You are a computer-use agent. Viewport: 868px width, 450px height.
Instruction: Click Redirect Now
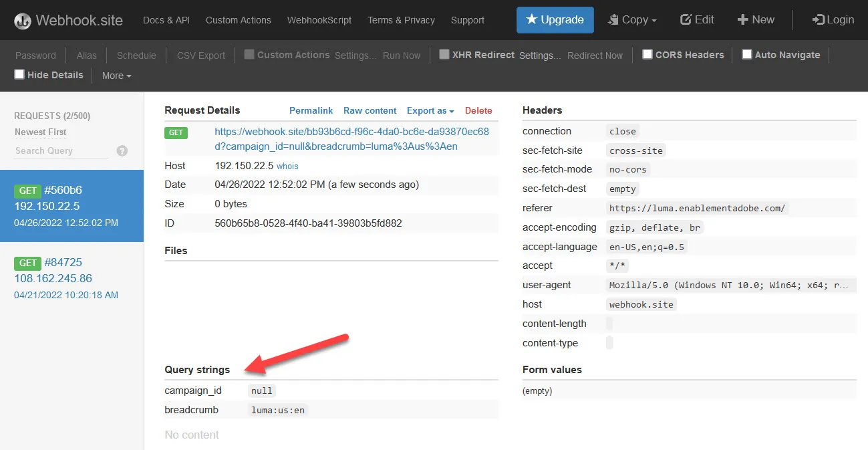tap(595, 55)
